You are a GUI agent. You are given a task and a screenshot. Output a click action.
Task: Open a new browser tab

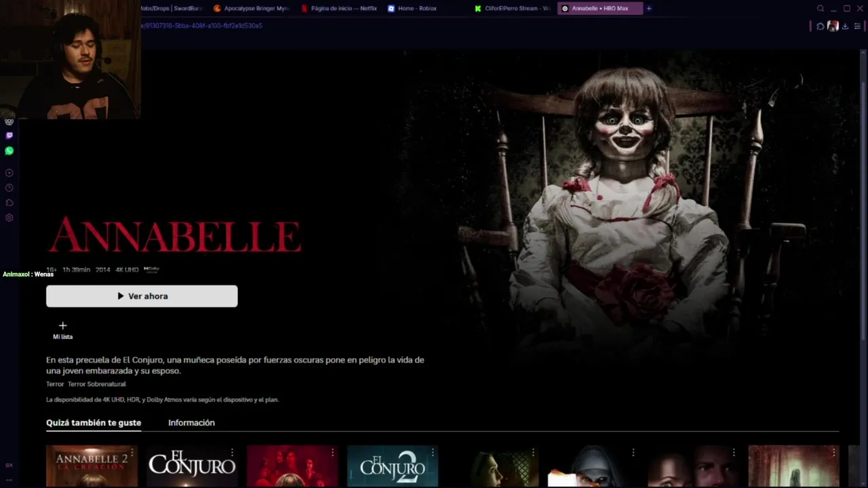[x=649, y=9]
